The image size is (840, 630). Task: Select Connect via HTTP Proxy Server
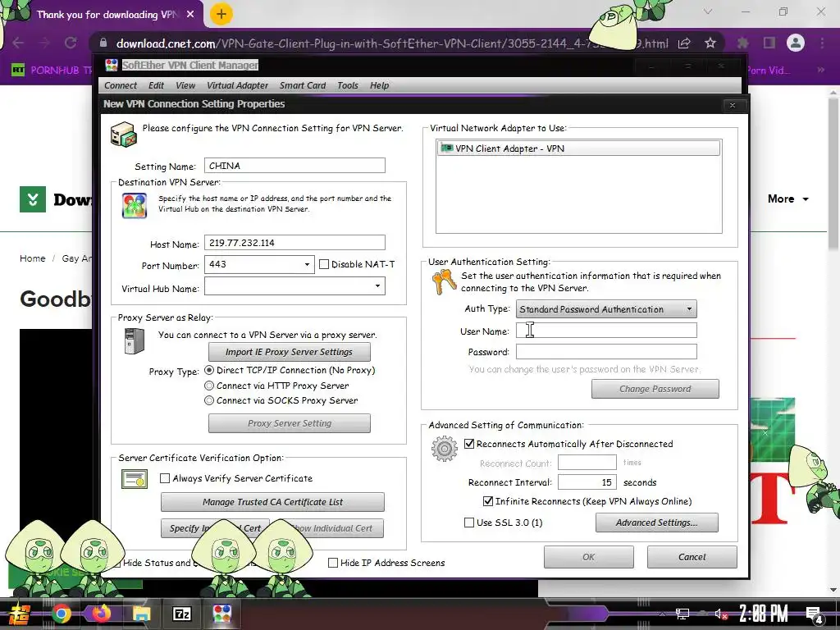click(x=209, y=386)
